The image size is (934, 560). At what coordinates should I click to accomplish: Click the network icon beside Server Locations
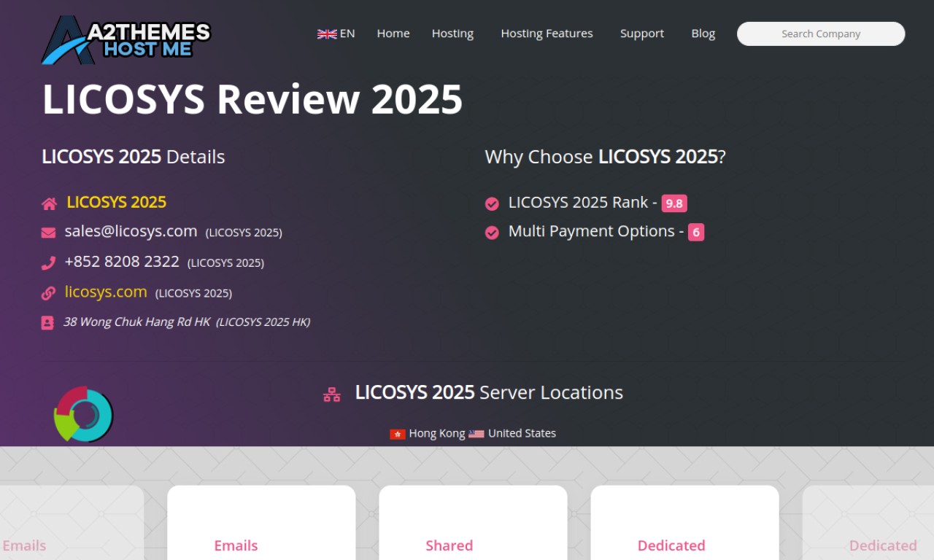(332, 394)
